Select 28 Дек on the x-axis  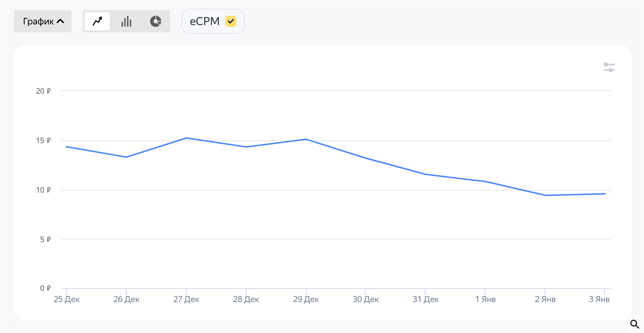tap(246, 299)
